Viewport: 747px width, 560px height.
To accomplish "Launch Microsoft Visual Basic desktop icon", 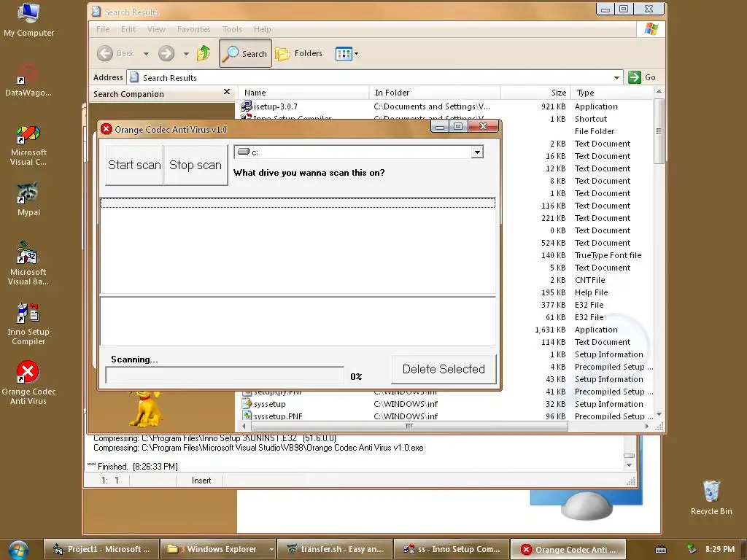I will (28, 263).
